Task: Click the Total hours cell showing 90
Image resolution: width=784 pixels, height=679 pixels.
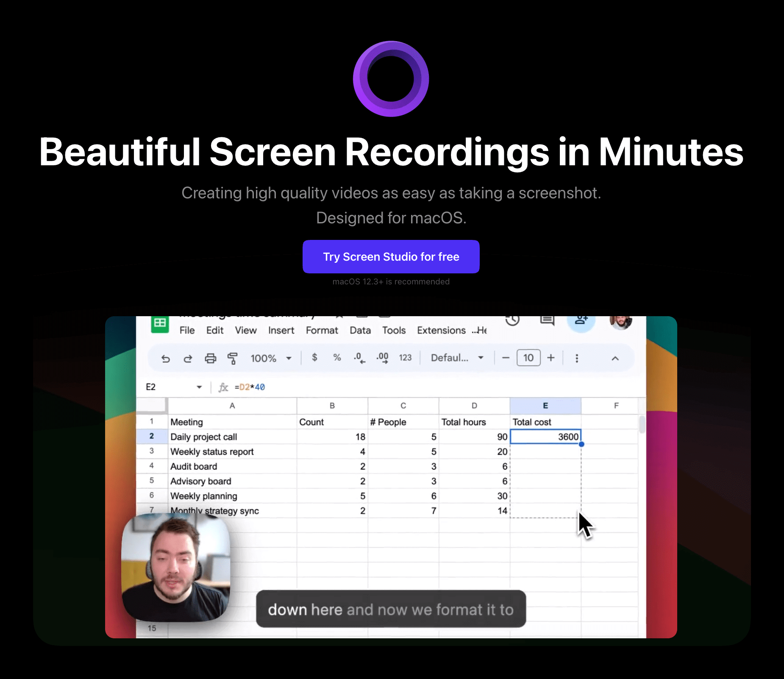Action: tap(475, 437)
